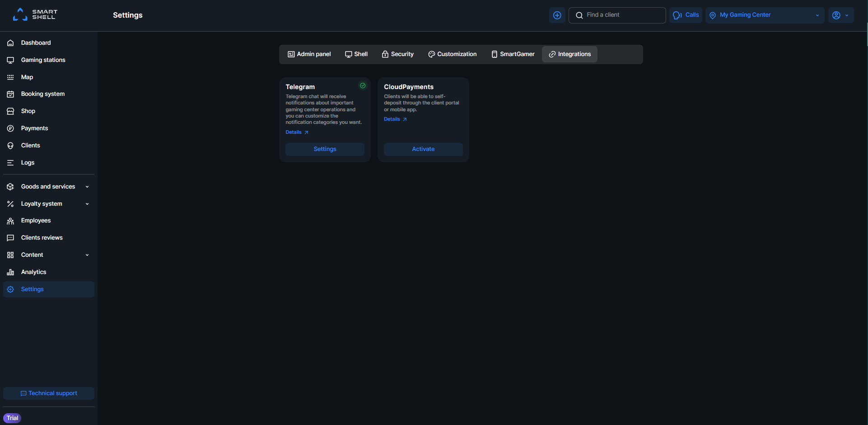
Task: Open the Booking system menu item
Action: coord(49,94)
